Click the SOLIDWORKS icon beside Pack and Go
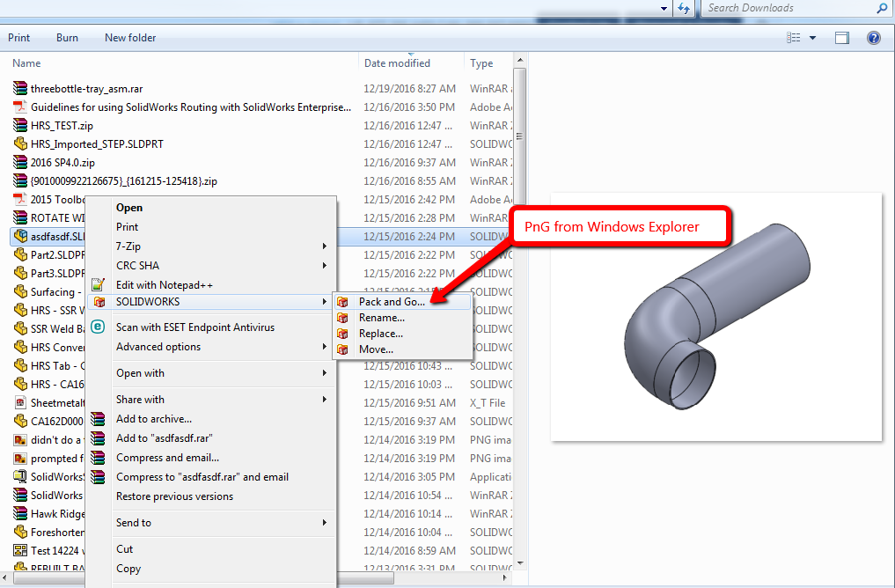 click(342, 302)
